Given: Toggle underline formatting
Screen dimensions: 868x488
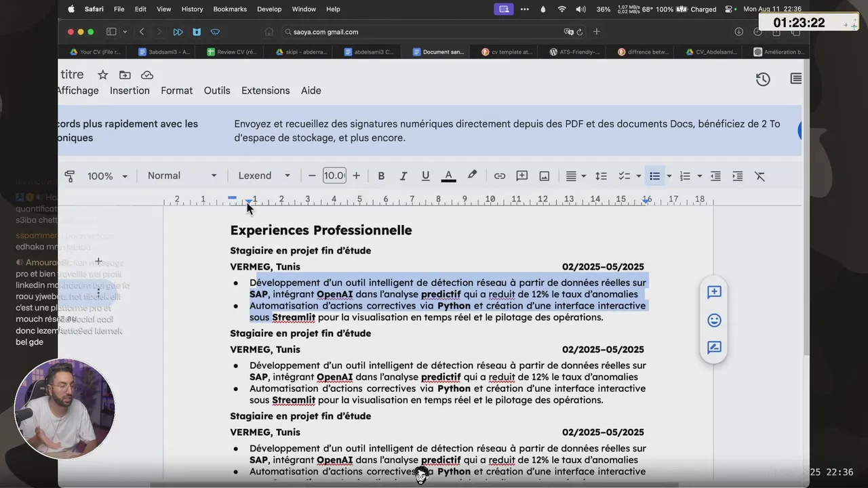Looking at the screenshot, I should click(425, 176).
